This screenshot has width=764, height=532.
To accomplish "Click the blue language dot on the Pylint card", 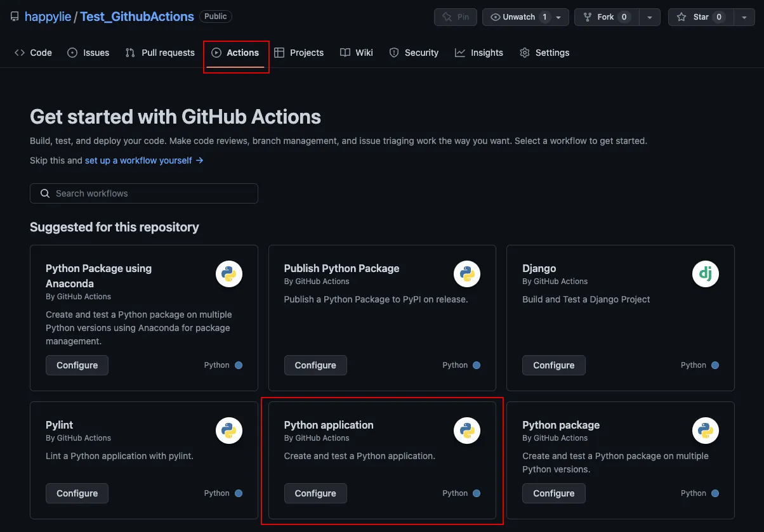I will coord(239,493).
